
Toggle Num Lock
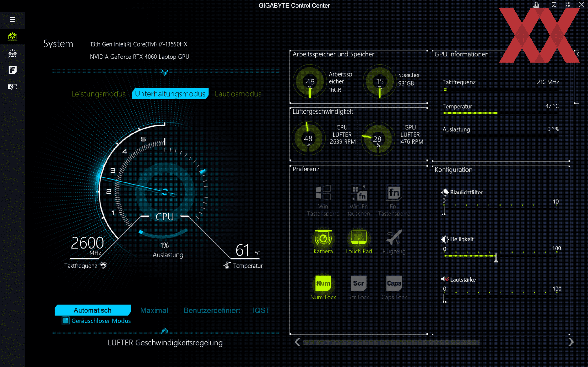coord(323,288)
